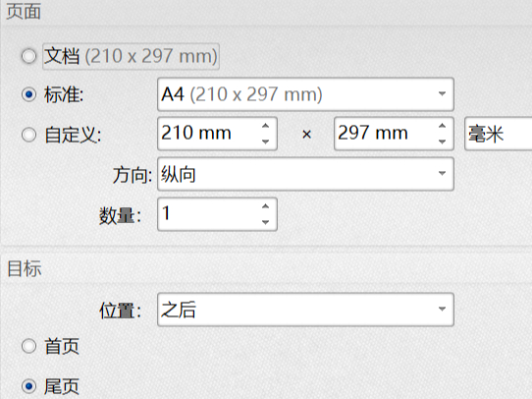Select the 标准 radio button
The height and width of the screenshot is (399, 532).
pos(28,94)
